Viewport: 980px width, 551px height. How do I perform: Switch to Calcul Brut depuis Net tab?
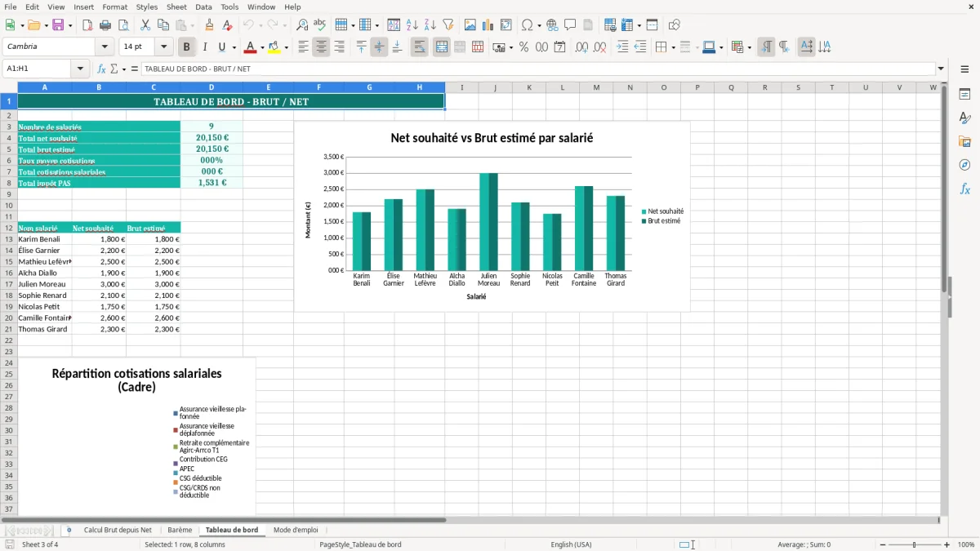[x=118, y=530]
